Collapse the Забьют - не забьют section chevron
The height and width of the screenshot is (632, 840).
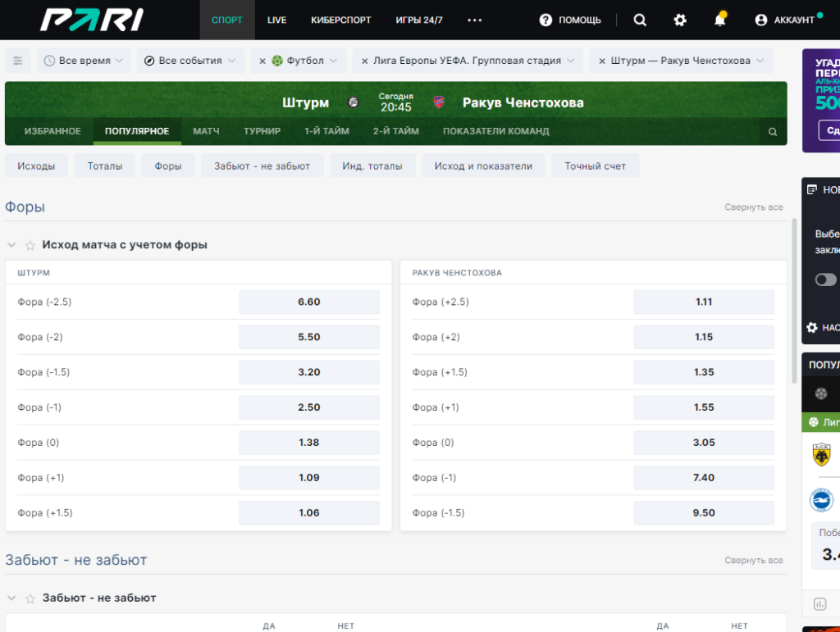(11, 598)
